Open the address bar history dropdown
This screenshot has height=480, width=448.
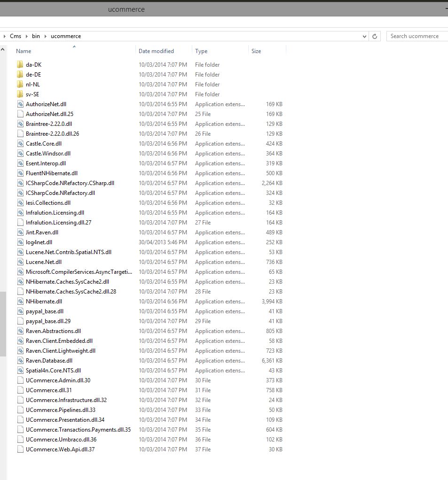tap(364, 36)
